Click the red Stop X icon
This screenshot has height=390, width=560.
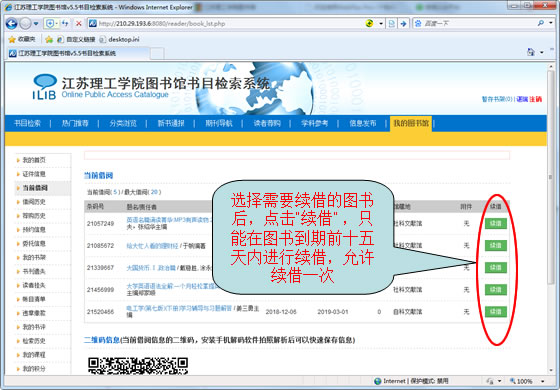pyautogui.click(x=79, y=24)
